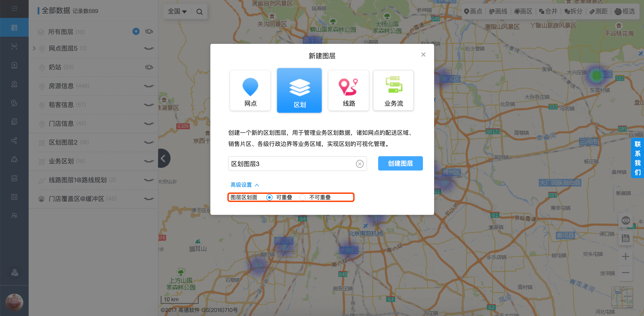Select the 合并 merge tool

(548, 11)
